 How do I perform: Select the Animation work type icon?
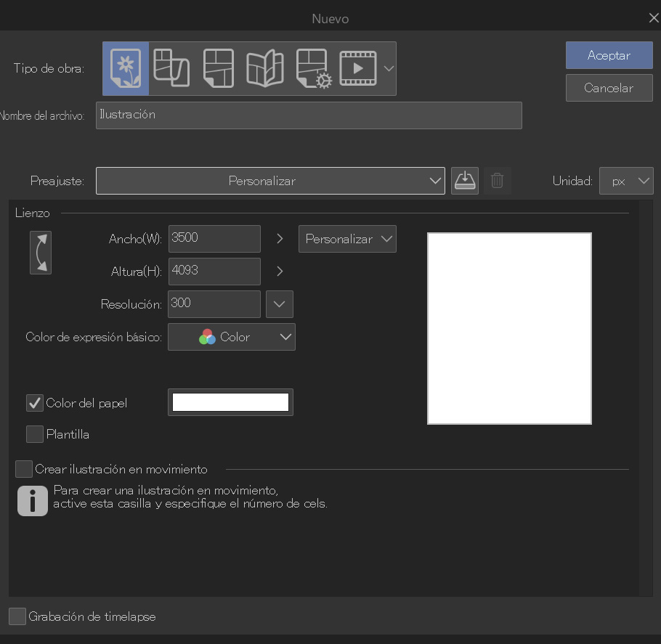[358, 69]
